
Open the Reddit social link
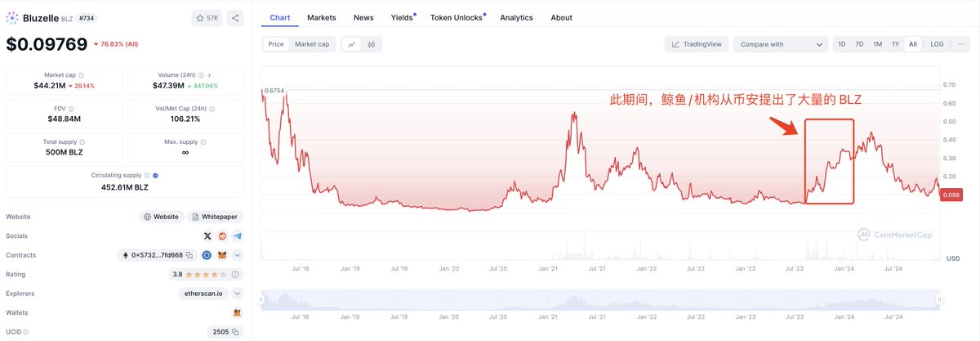(222, 236)
